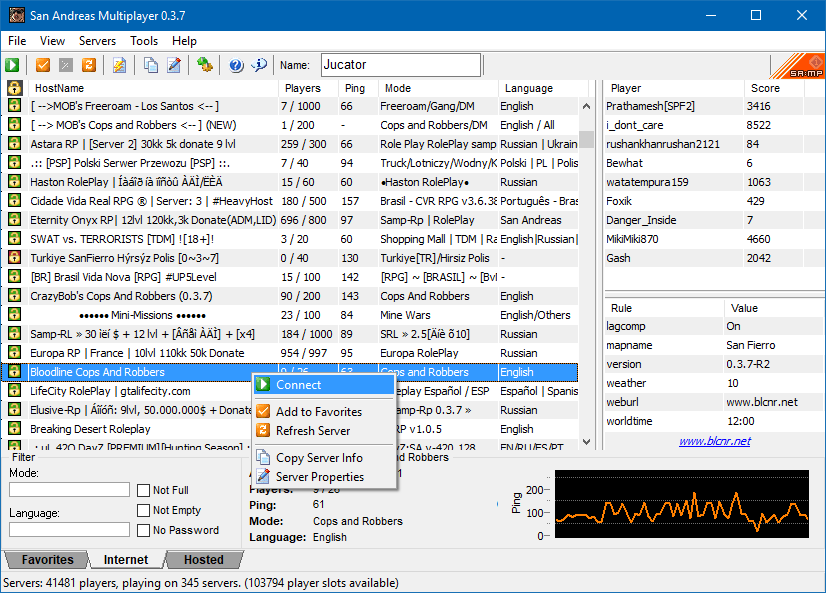This screenshot has height=593, width=826.
Task: Click the Language filter input field
Action: 69,529
